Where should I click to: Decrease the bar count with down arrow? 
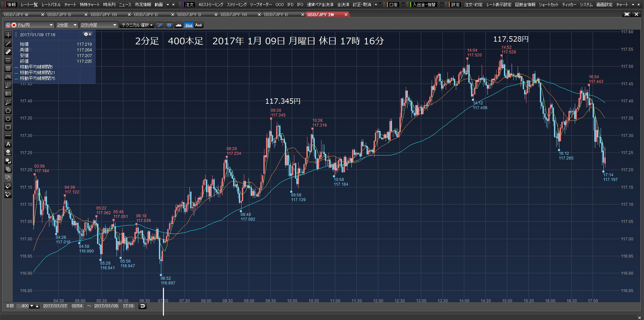pyautogui.click(x=32, y=306)
